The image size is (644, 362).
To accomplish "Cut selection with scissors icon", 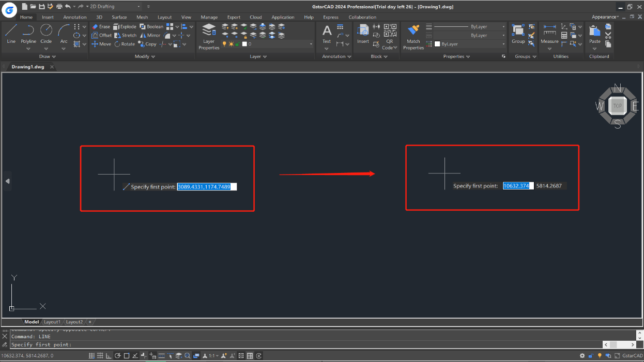I will (608, 35).
